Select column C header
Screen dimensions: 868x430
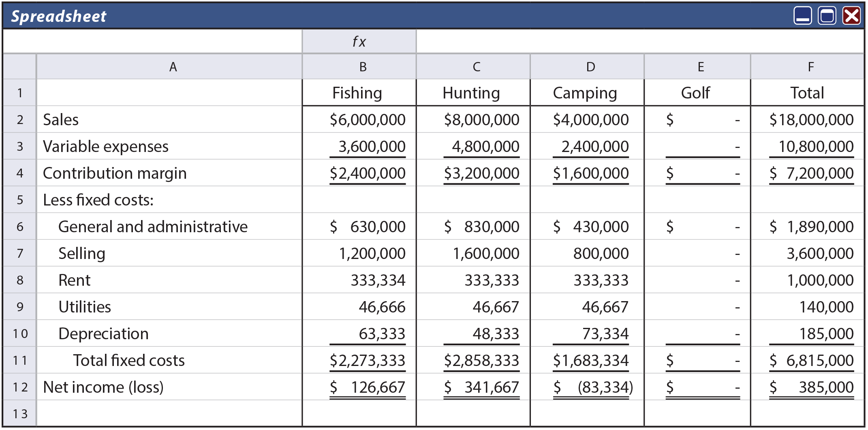pos(473,67)
